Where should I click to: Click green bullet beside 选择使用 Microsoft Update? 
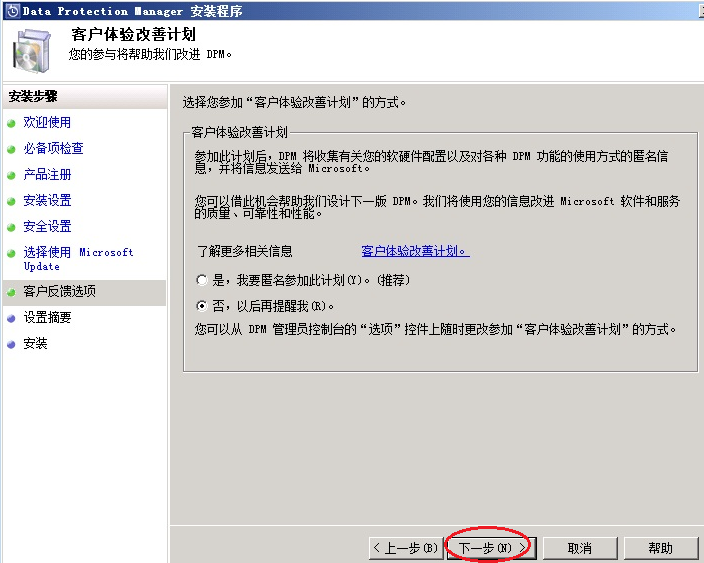(11, 254)
